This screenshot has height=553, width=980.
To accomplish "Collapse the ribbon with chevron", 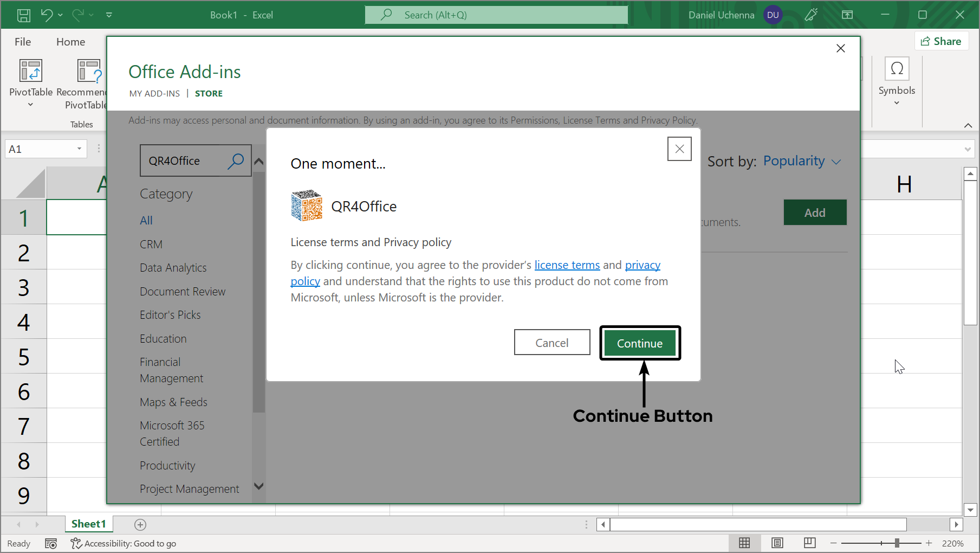I will coord(968,125).
